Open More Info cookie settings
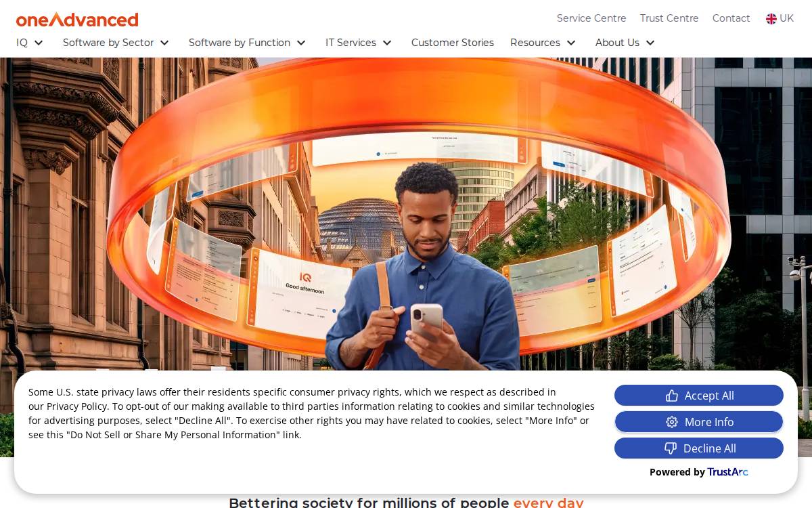The height and width of the screenshot is (508, 812). pos(699,422)
